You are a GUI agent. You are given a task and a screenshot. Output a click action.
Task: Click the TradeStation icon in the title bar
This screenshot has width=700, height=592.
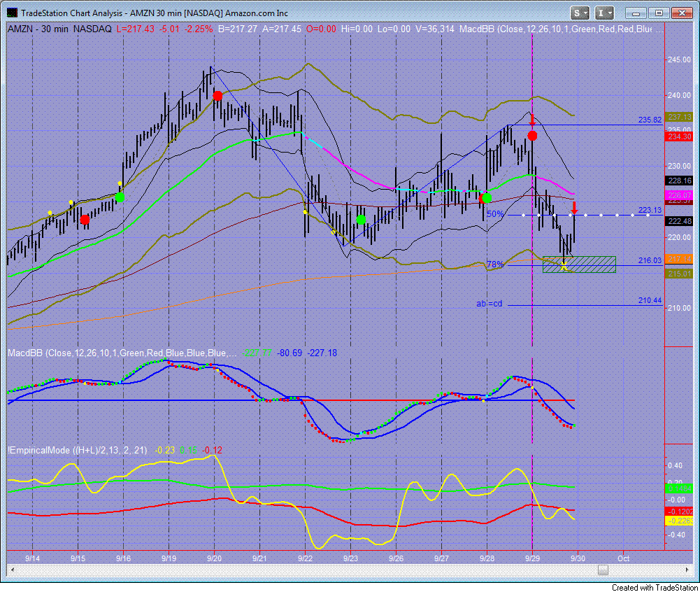(x=13, y=13)
